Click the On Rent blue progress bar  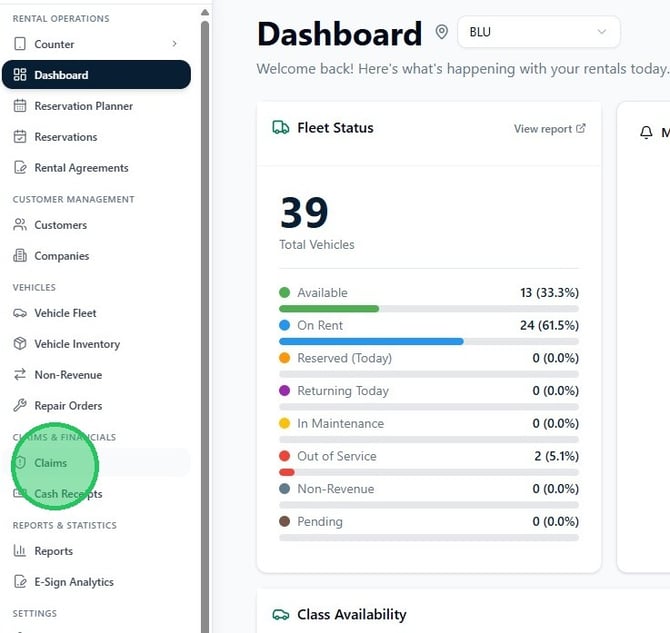(371, 341)
